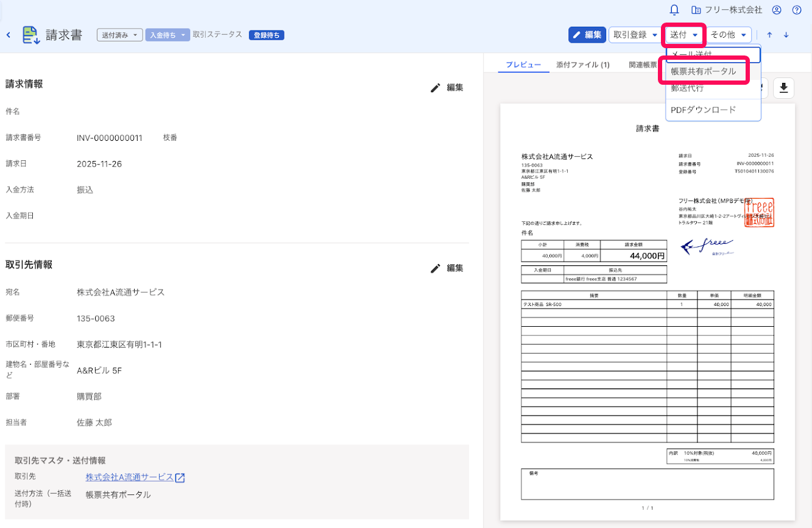Go to next document with down arrow
Viewport: 812px width, 528px height.
[x=786, y=35]
